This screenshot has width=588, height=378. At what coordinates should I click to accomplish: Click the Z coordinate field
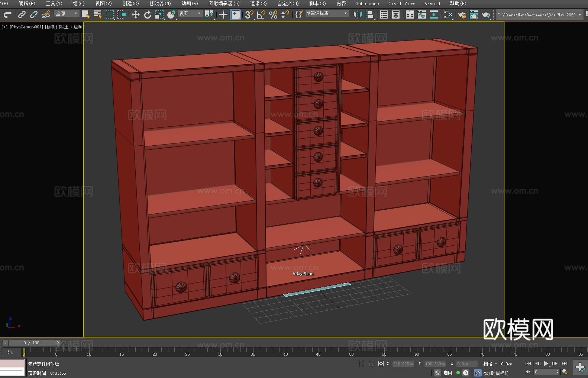pos(467,364)
